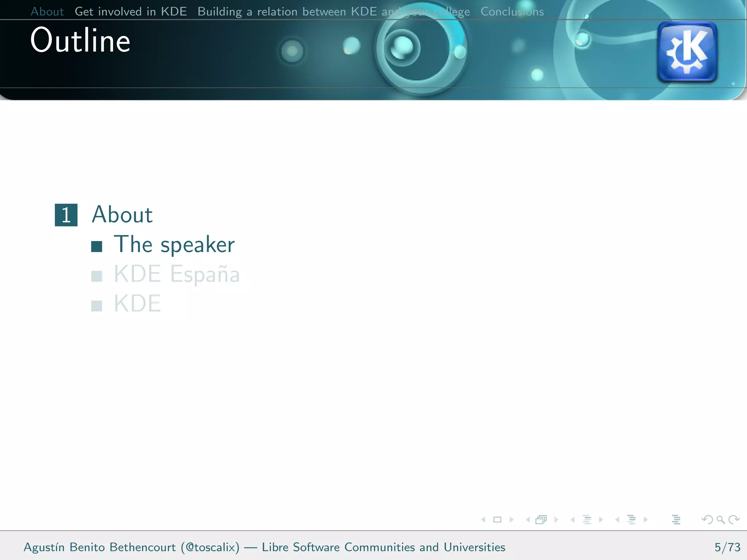Viewport: 747px width, 560px height.
Task: Go to Conclusions section in header
Action: [512, 12]
